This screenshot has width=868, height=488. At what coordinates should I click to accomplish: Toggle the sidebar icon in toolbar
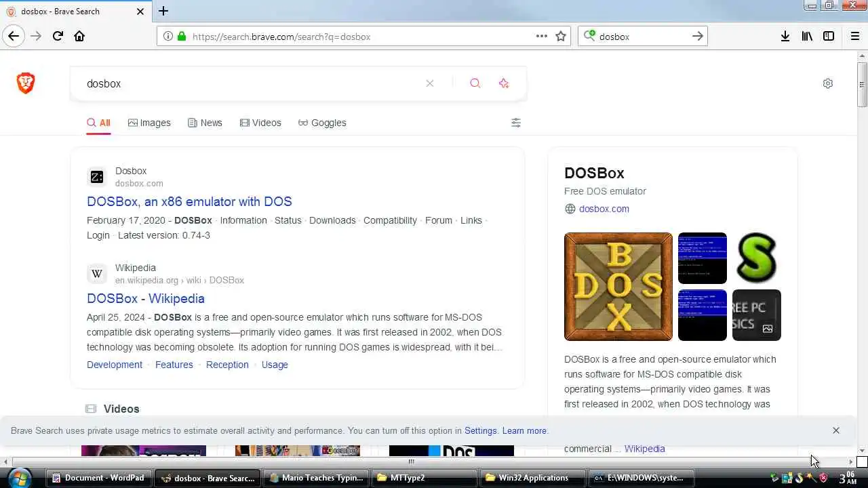coord(829,37)
